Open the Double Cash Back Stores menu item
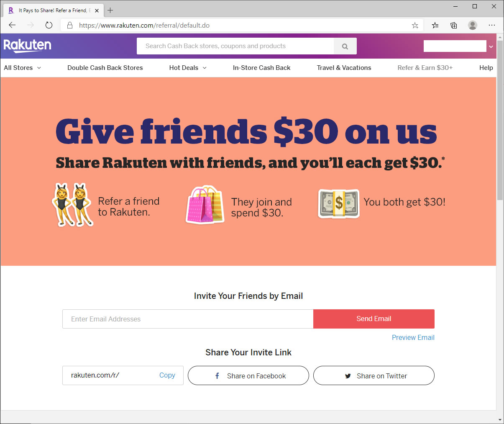The height and width of the screenshot is (424, 504). click(105, 68)
